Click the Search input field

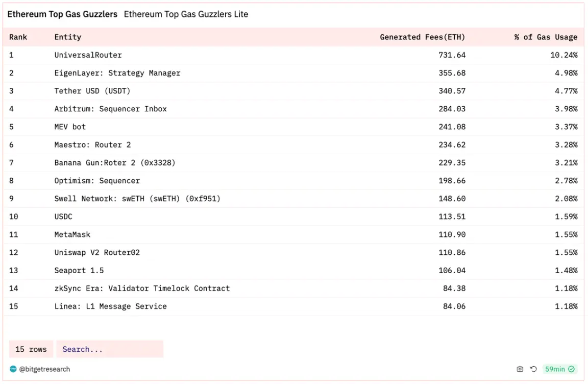(x=110, y=349)
